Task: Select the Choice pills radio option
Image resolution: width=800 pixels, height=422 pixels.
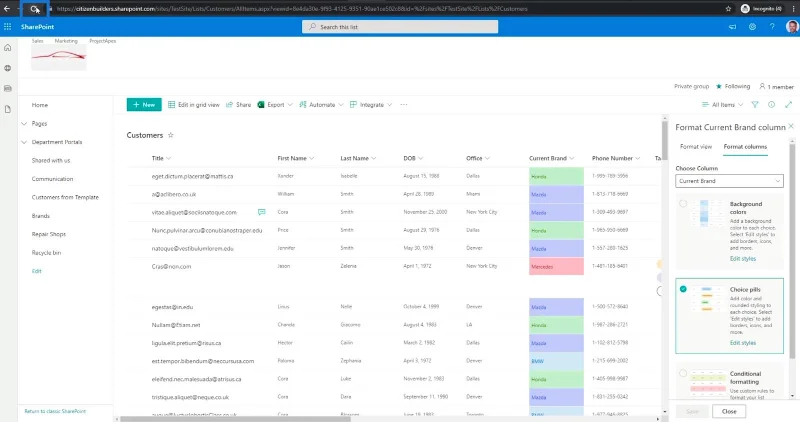Action: click(x=683, y=289)
